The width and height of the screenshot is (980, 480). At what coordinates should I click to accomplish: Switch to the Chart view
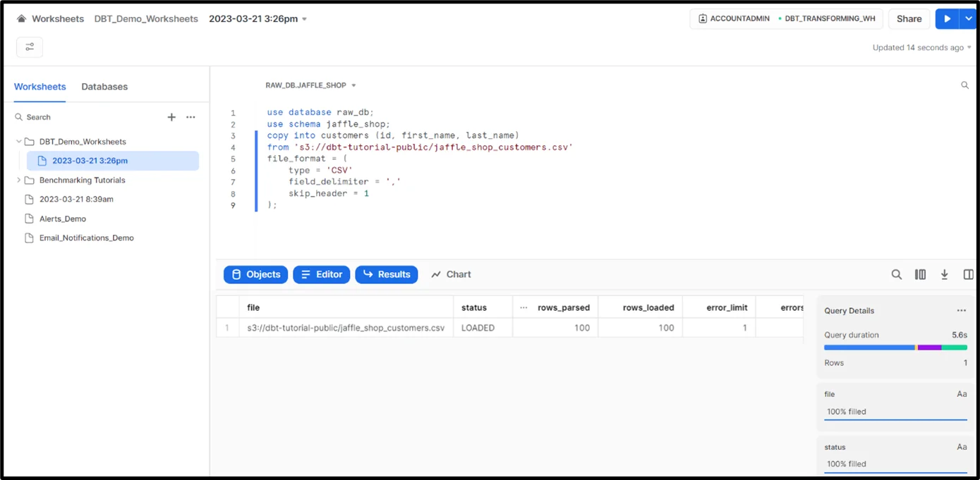(451, 275)
